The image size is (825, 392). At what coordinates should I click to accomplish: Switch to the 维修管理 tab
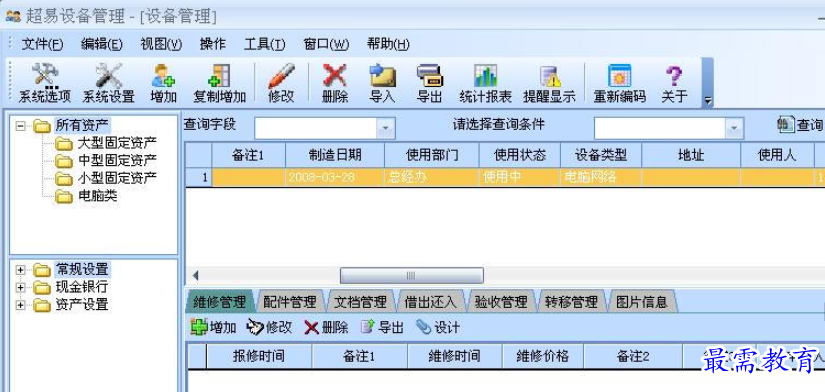click(219, 301)
